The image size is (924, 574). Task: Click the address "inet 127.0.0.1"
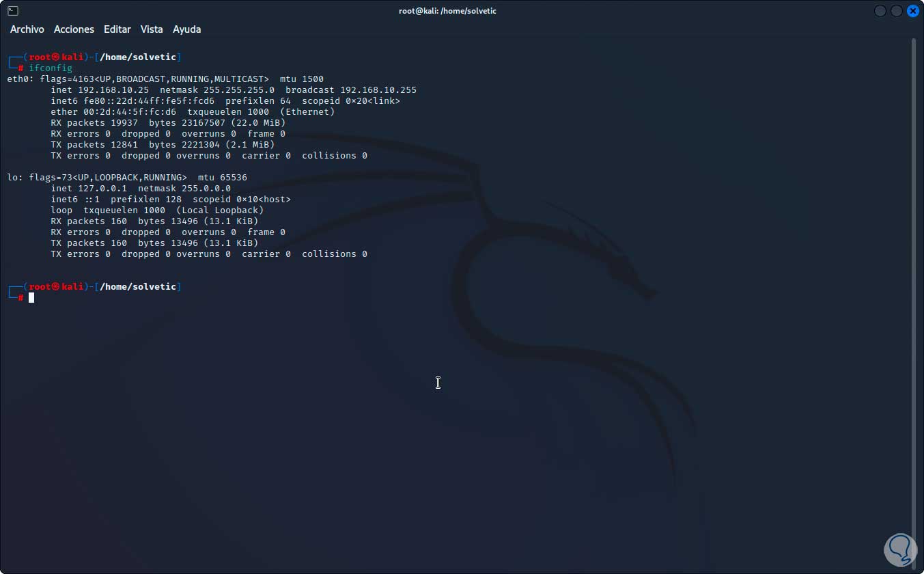(x=89, y=188)
